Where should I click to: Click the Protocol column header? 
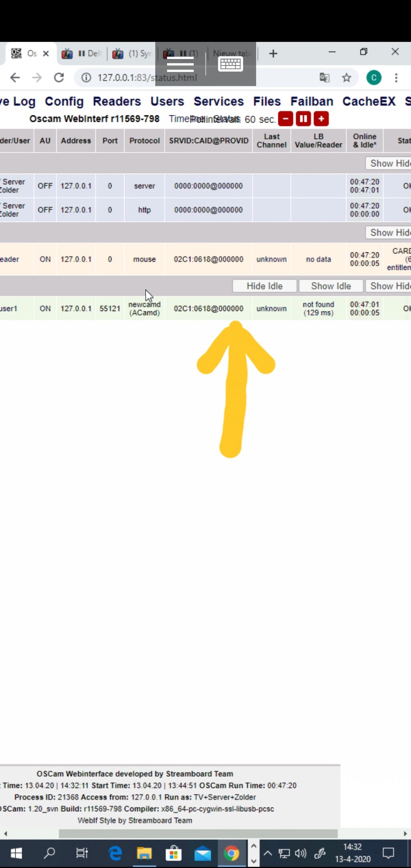[x=144, y=141]
